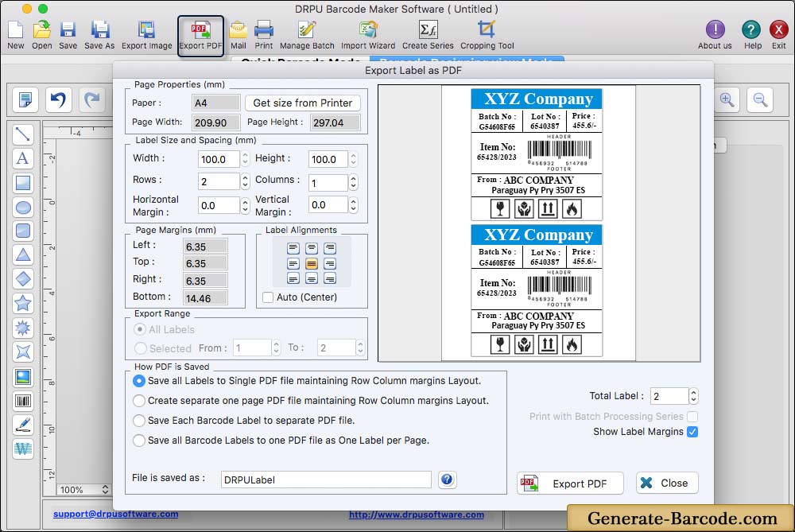795x532 pixels.
Task: Adjust Horizontal Margin stepper
Action: click(246, 205)
